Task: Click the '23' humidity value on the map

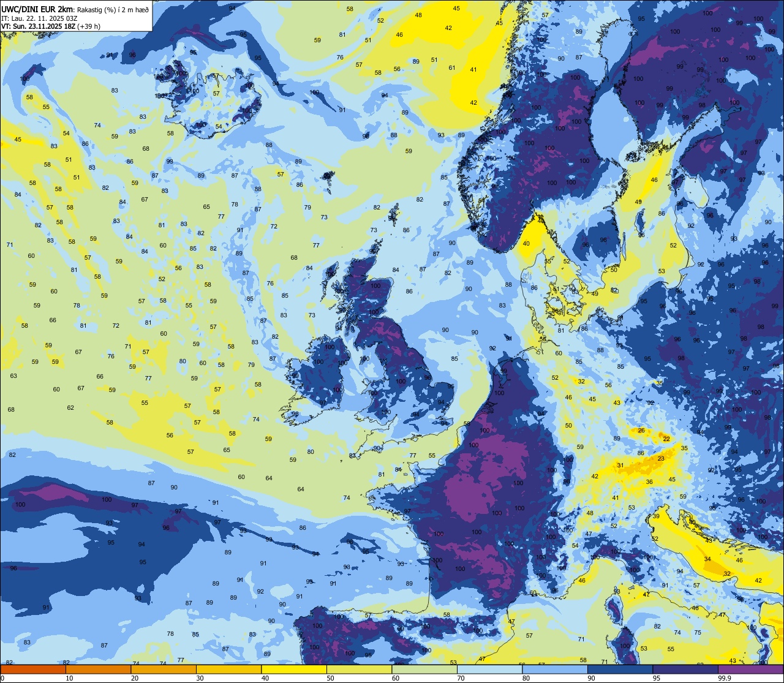Action: tap(661, 459)
